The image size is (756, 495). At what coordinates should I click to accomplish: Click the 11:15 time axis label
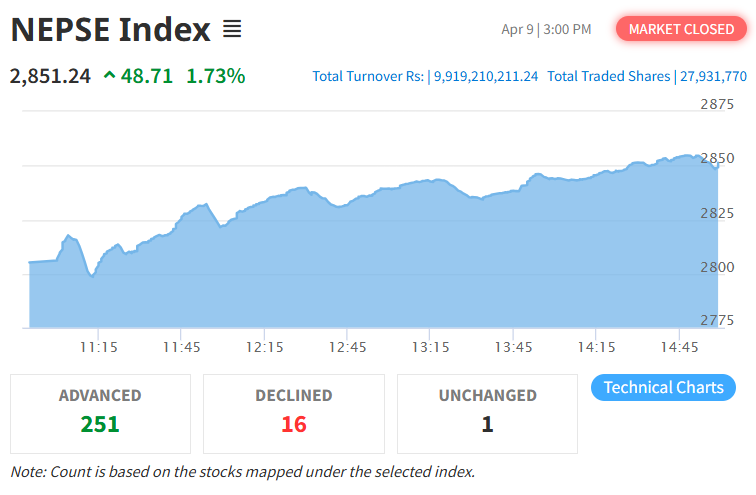point(99,347)
